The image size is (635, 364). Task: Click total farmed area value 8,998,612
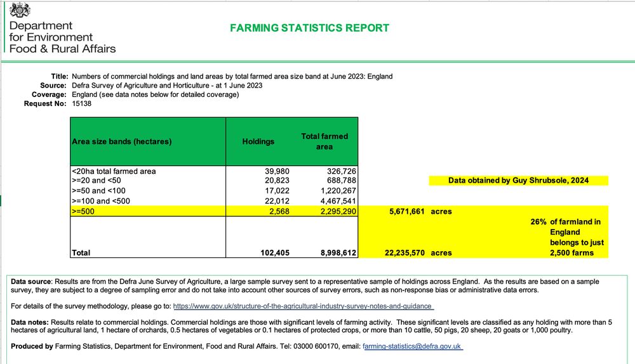pos(338,253)
